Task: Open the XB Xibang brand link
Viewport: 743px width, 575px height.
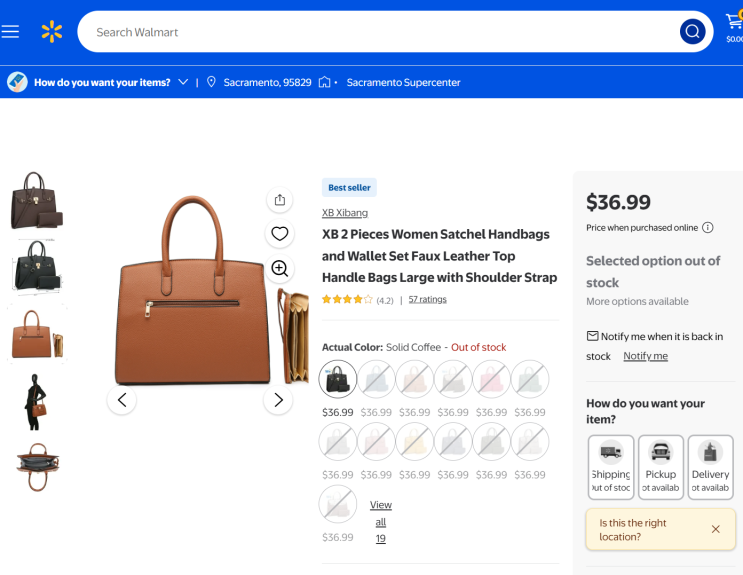Action: (345, 213)
